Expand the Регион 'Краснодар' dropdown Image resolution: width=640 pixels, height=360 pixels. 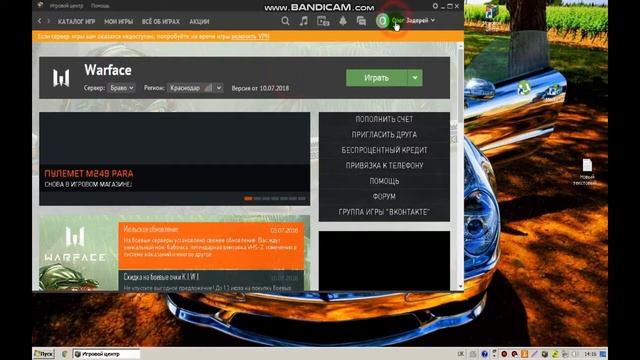click(x=195, y=88)
